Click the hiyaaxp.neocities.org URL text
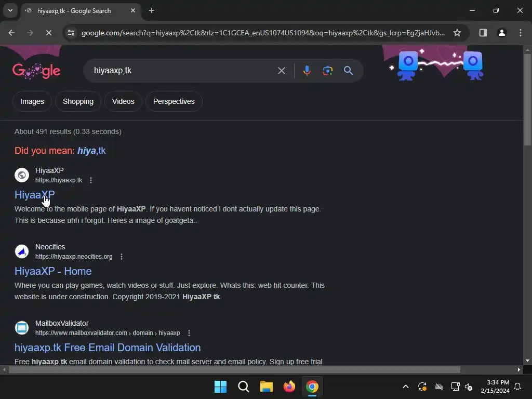The width and height of the screenshot is (532, 399). coord(74,257)
